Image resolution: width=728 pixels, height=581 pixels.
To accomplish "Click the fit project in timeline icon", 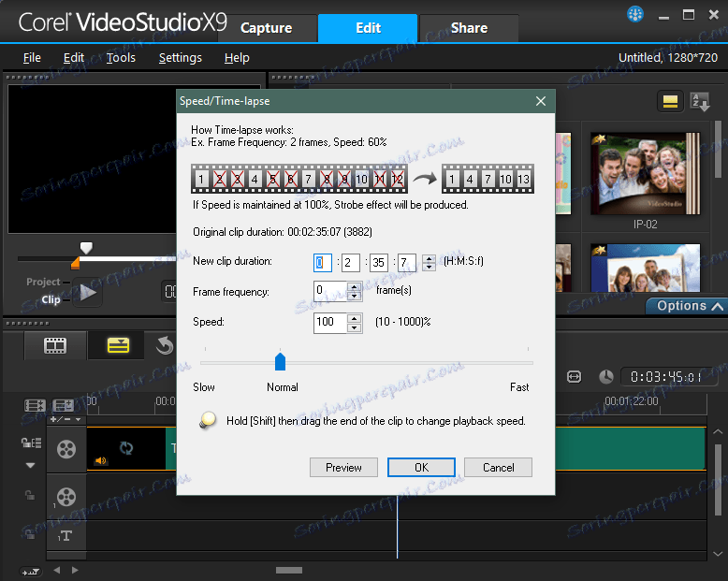I will point(575,377).
